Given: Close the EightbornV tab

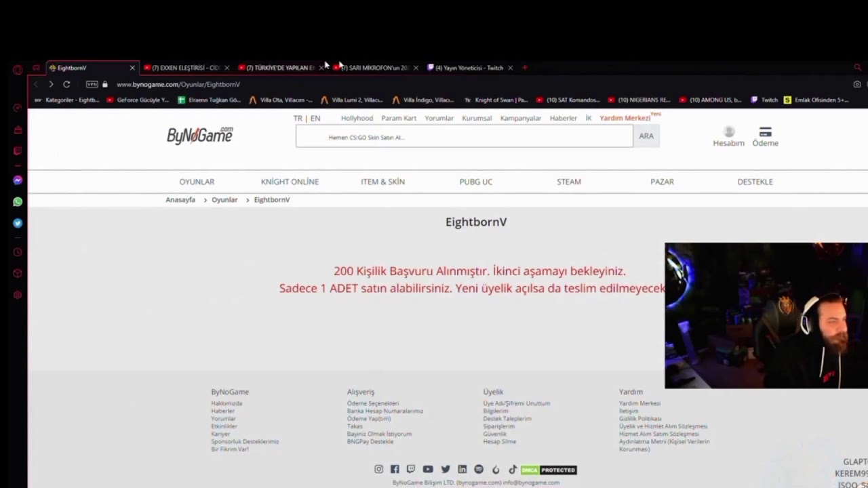Looking at the screenshot, I should point(132,68).
